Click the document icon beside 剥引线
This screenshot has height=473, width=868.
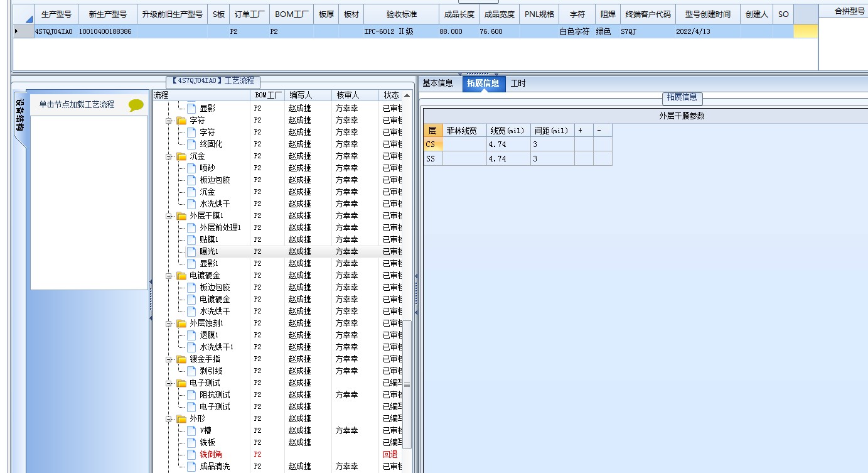(x=191, y=371)
